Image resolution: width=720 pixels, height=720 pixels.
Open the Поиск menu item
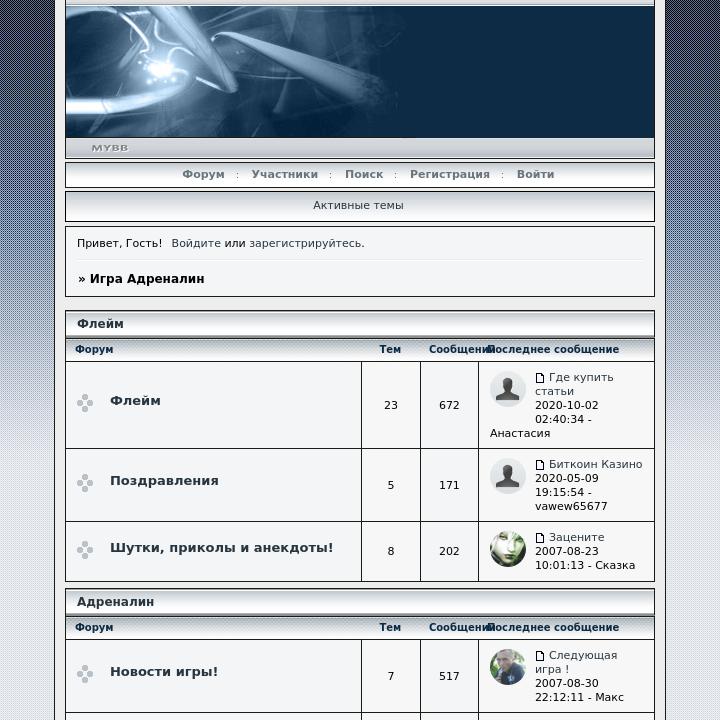click(x=364, y=174)
